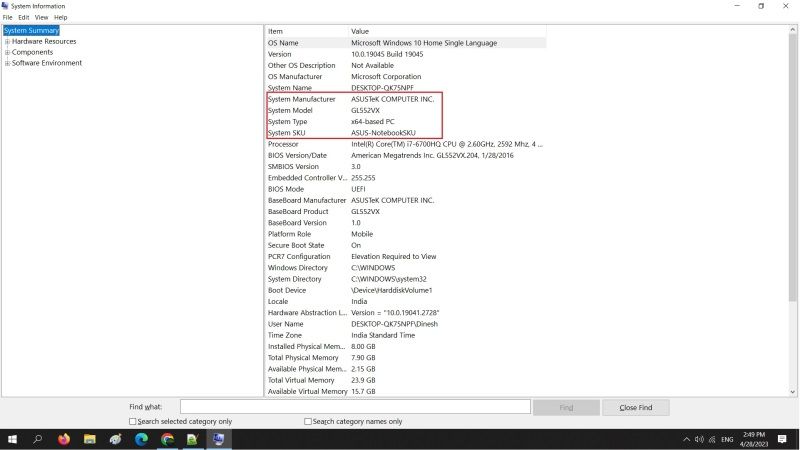Select the System Model value GL552VX
The width and height of the screenshot is (800, 450).
(x=365, y=110)
